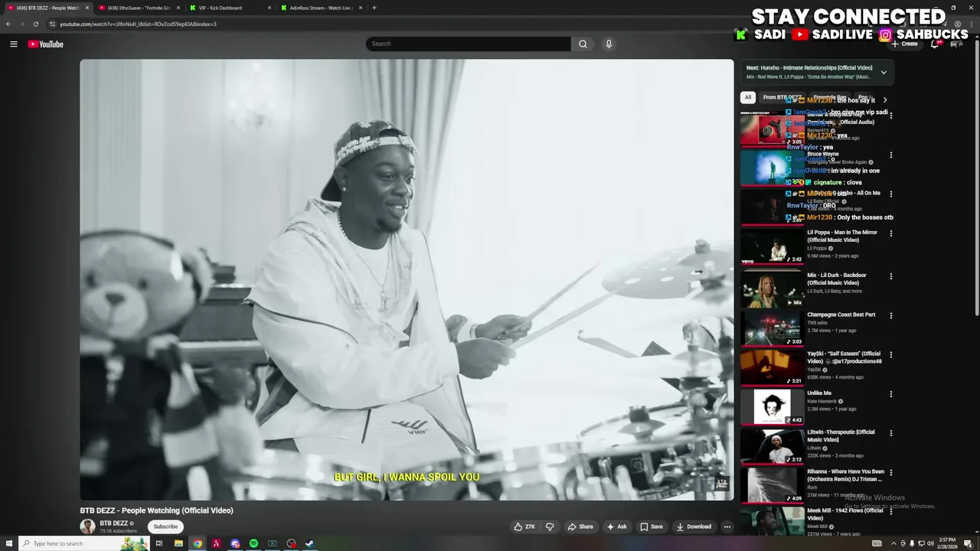
Task: Close the AdinRoss Stream tab
Action: pos(361,8)
